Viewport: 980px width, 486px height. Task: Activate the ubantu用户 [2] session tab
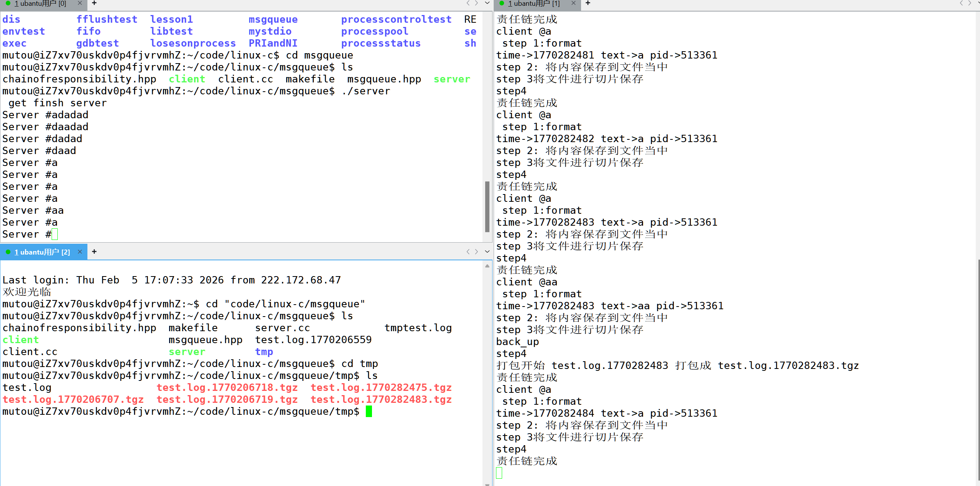[42, 252]
